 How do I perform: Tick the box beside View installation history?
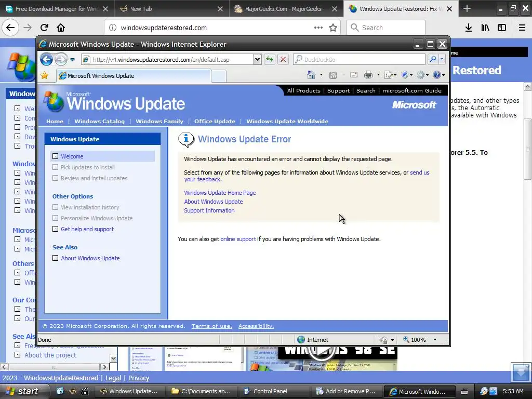point(55,207)
